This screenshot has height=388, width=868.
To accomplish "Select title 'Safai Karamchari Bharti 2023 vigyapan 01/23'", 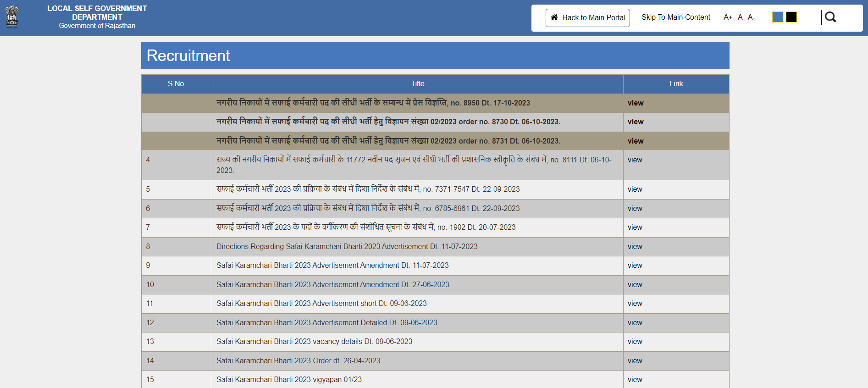I will point(289,379).
